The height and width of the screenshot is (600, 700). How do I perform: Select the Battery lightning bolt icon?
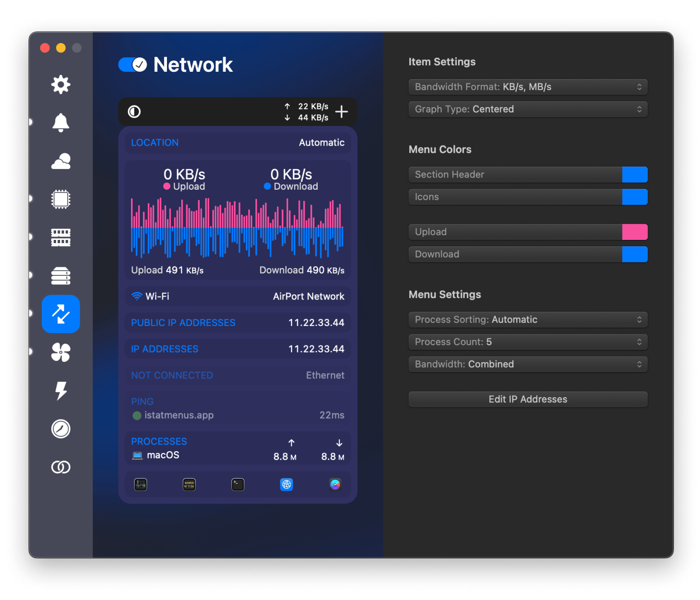[x=61, y=391]
